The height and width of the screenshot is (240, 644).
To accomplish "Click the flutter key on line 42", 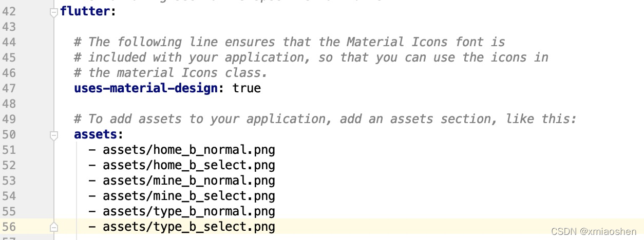I will (85, 11).
